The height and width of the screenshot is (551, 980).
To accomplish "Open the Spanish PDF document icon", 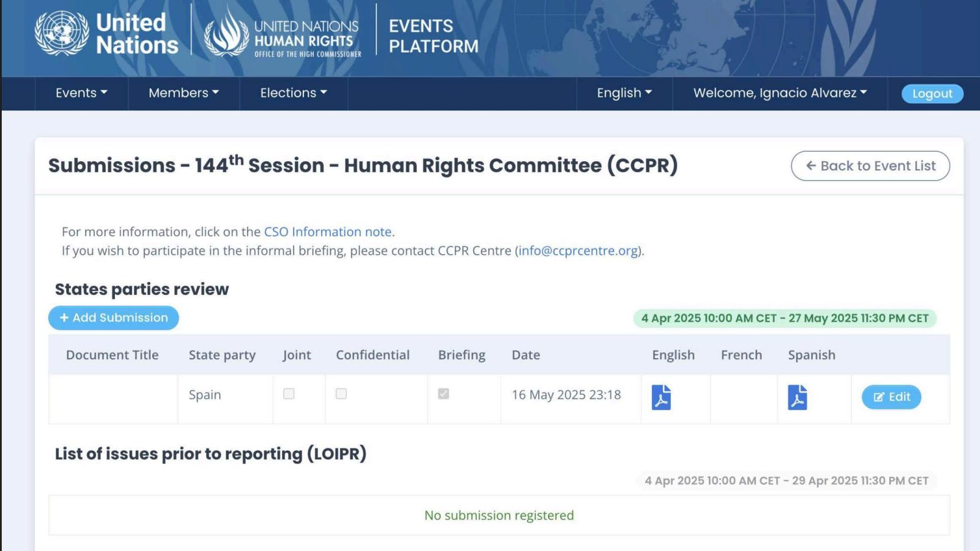I will 797,397.
